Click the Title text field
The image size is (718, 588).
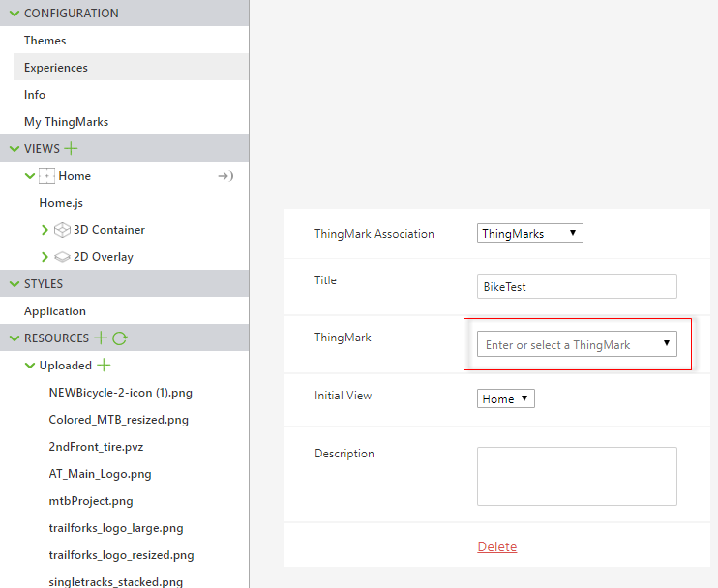coord(577,286)
